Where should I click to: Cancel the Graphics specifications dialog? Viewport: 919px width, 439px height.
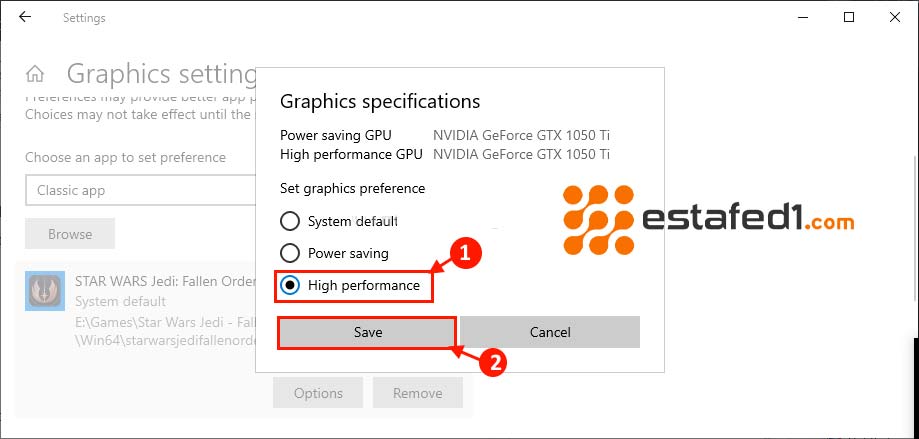tap(550, 332)
